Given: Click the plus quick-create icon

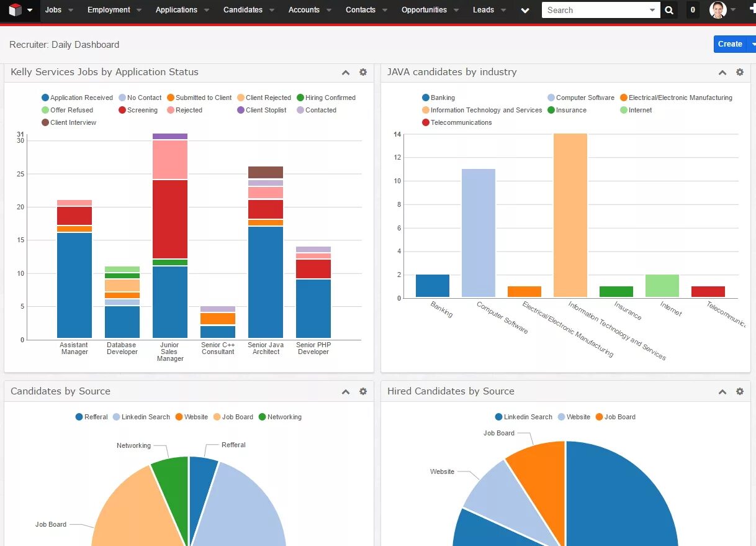Looking at the screenshot, I should pyautogui.click(x=752, y=10).
